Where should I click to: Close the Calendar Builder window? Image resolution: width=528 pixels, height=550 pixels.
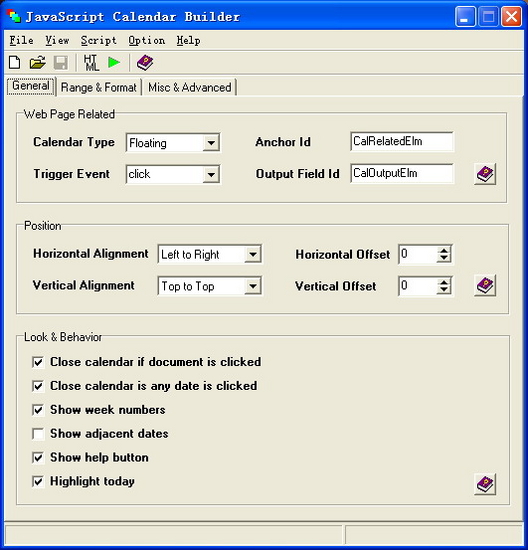[x=511, y=16]
